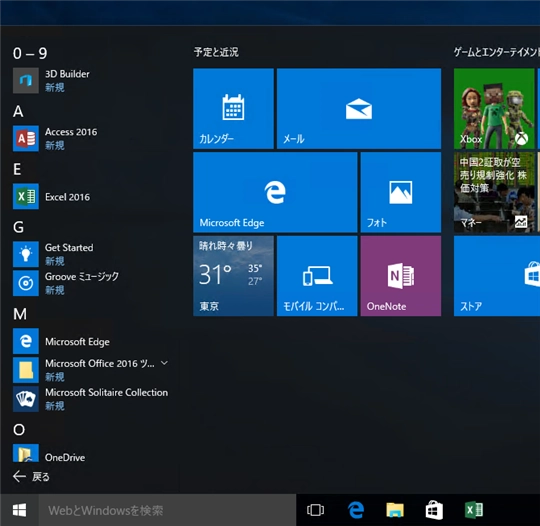Click the 戻る back button
This screenshot has height=526, width=540.
tap(31, 477)
